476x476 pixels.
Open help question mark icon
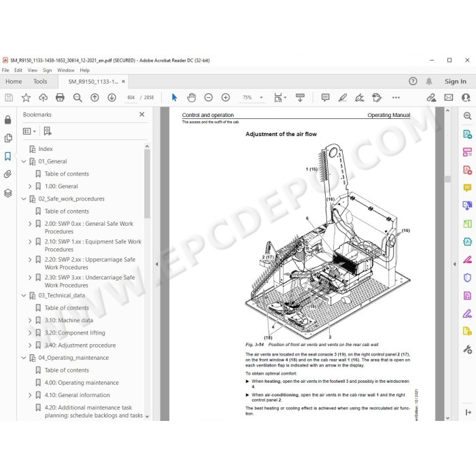pyautogui.click(x=413, y=81)
